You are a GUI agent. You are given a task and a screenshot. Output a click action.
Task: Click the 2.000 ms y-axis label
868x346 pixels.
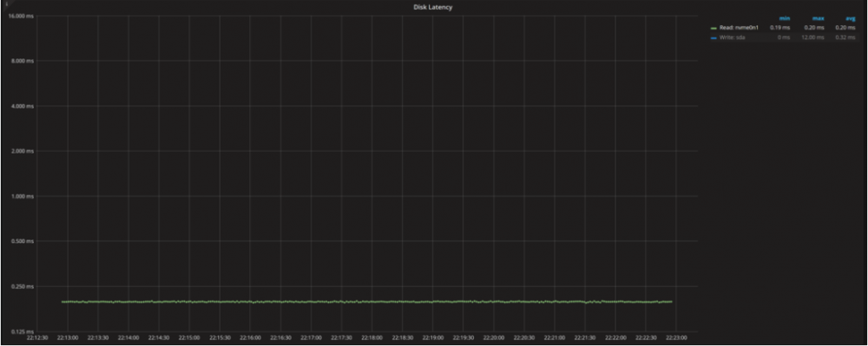(23, 151)
